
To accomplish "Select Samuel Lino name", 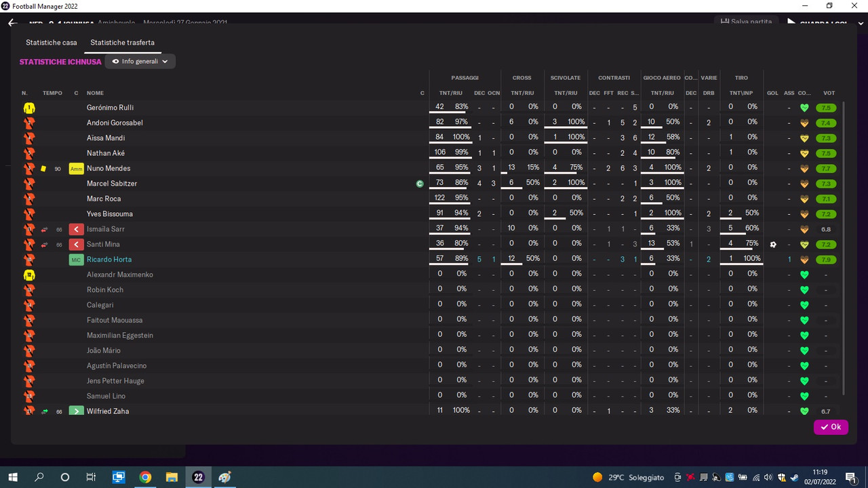I will coord(105,396).
